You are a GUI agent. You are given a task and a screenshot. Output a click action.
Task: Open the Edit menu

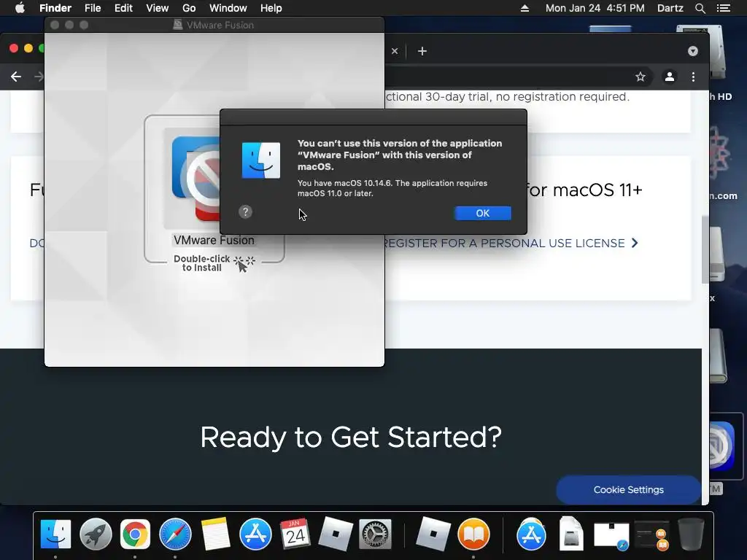point(123,8)
